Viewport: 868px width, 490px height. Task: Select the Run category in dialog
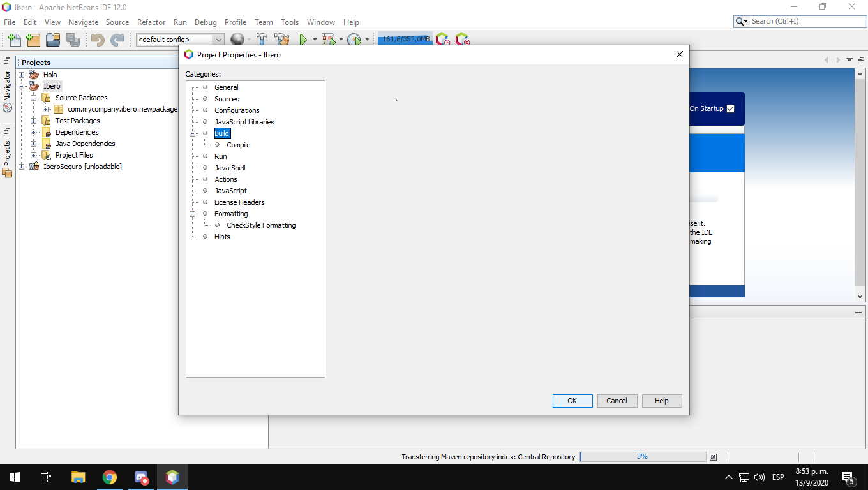coord(221,156)
